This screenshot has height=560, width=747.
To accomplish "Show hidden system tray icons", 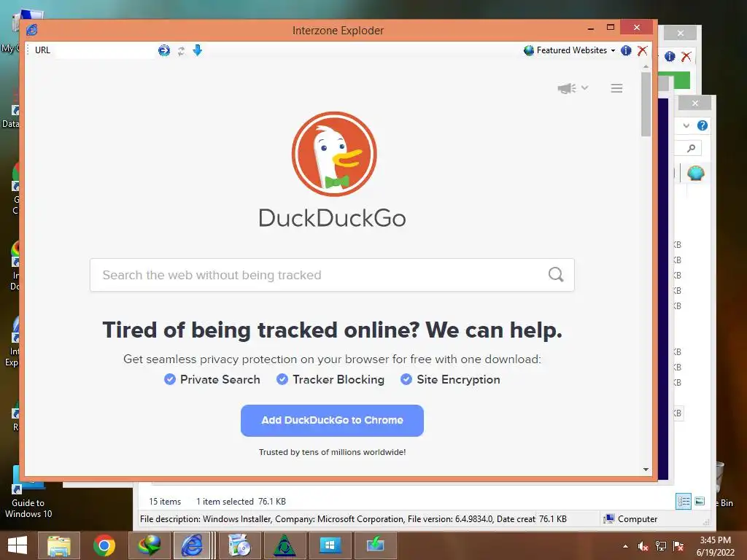I will point(625,546).
